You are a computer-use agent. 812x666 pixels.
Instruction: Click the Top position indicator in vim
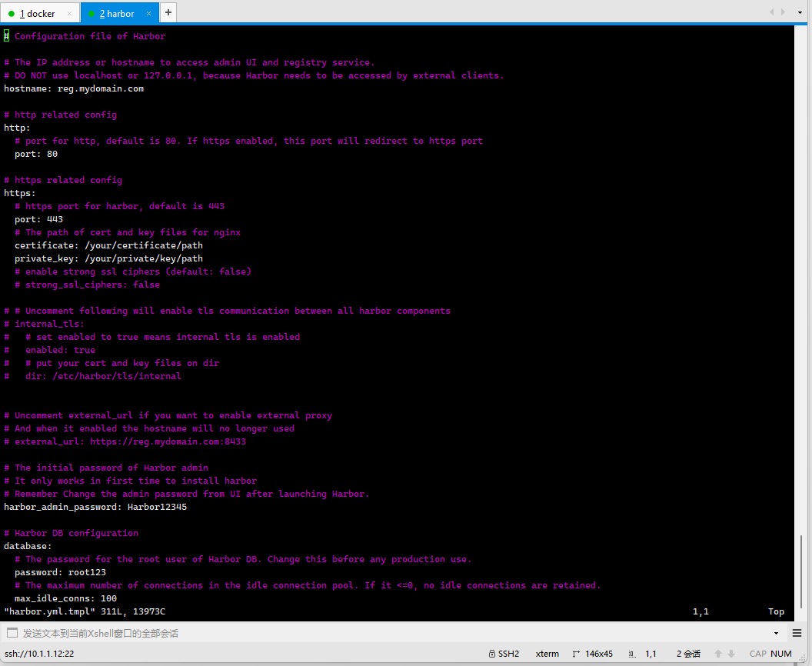(777, 611)
